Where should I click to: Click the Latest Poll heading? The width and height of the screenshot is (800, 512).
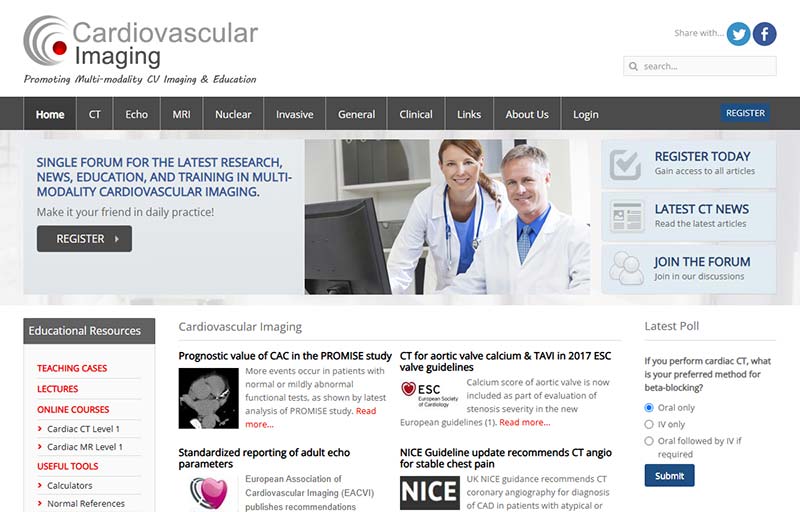[x=671, y=326]
